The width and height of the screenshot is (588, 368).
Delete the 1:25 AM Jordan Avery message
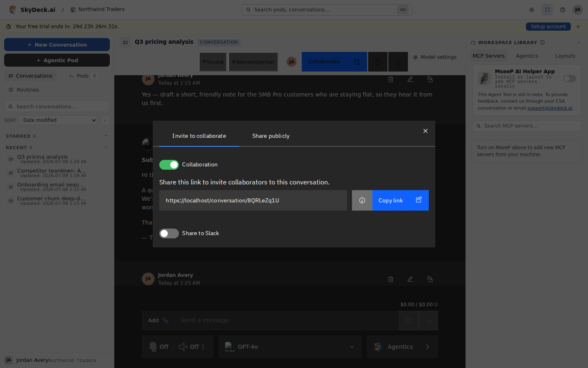(x=391, y=279)
